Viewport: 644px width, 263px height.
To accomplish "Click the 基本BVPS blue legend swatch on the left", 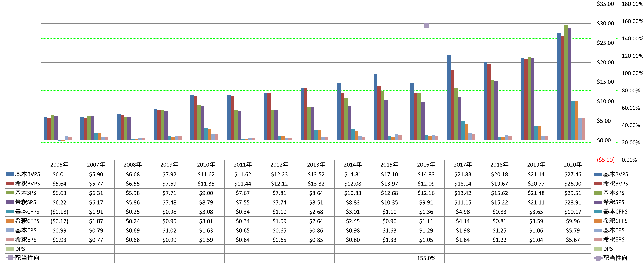I will coord(10,174).
